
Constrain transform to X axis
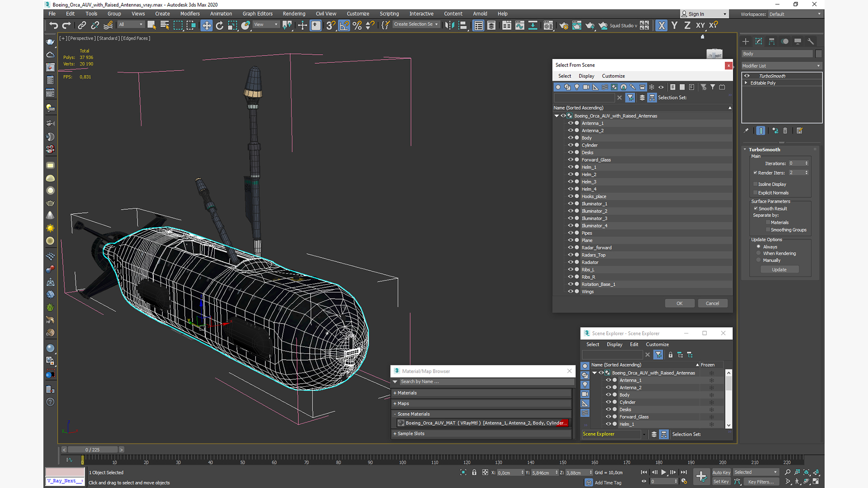661,25
